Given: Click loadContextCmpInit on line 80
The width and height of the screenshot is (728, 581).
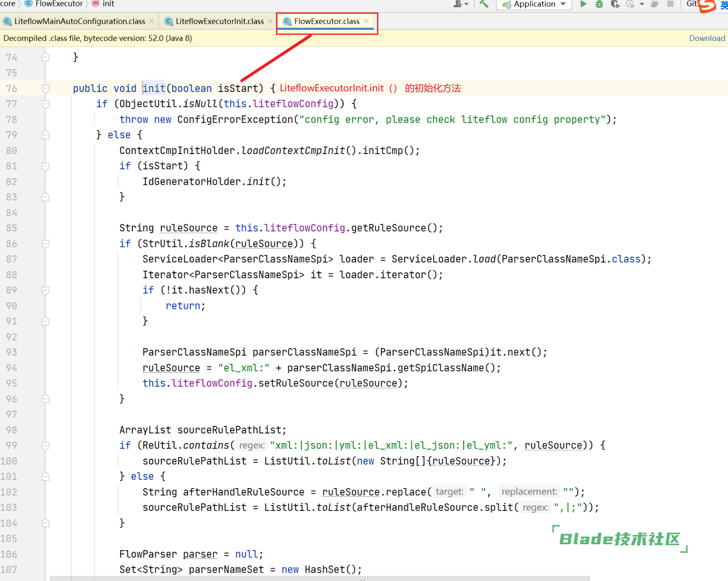Looking at the screenshot, I should click(x=293, y=150).
